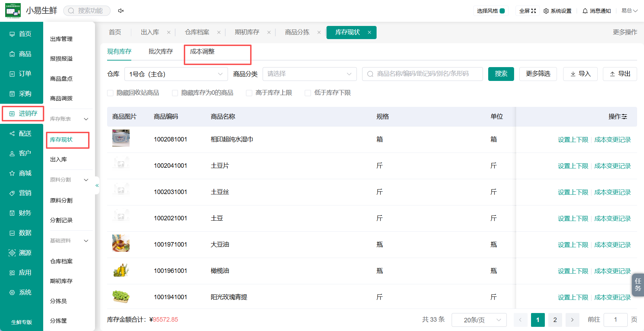The image size is (644, 331).
Task: Enable the 低于库存下限 filter checkbox
Action: [307, 93]
